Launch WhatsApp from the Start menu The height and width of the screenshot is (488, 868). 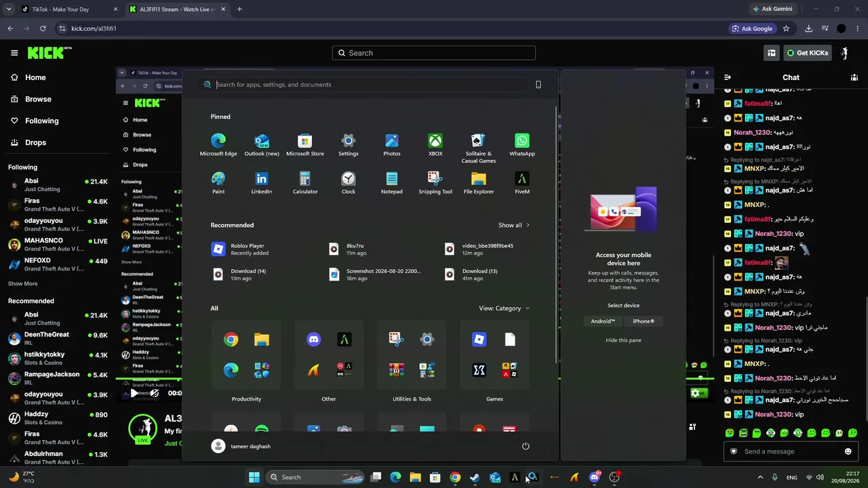[522, 145]
